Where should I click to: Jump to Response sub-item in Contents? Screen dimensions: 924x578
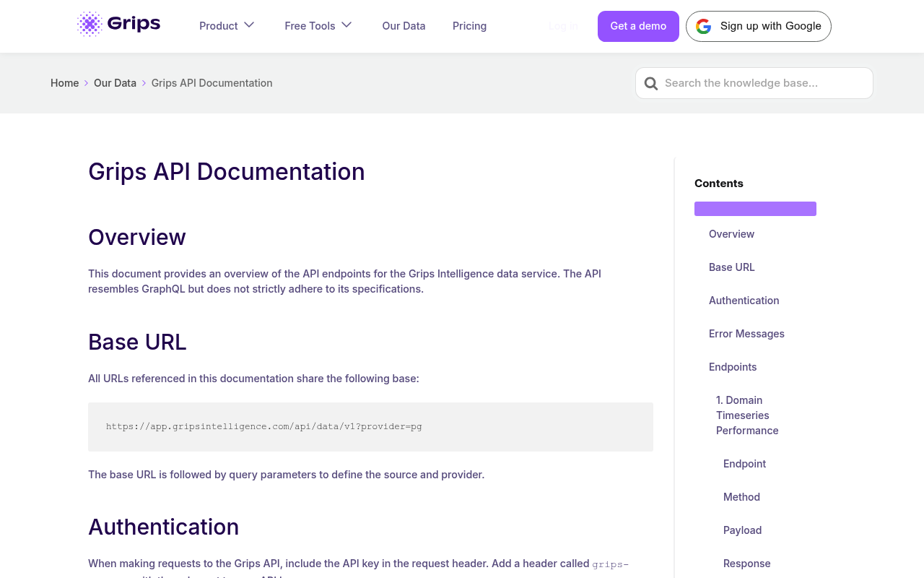click(746, 564)
